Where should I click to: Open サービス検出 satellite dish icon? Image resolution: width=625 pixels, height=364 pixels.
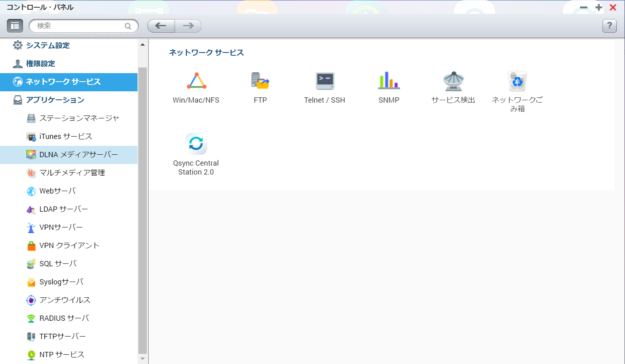[x=453, y=81]
